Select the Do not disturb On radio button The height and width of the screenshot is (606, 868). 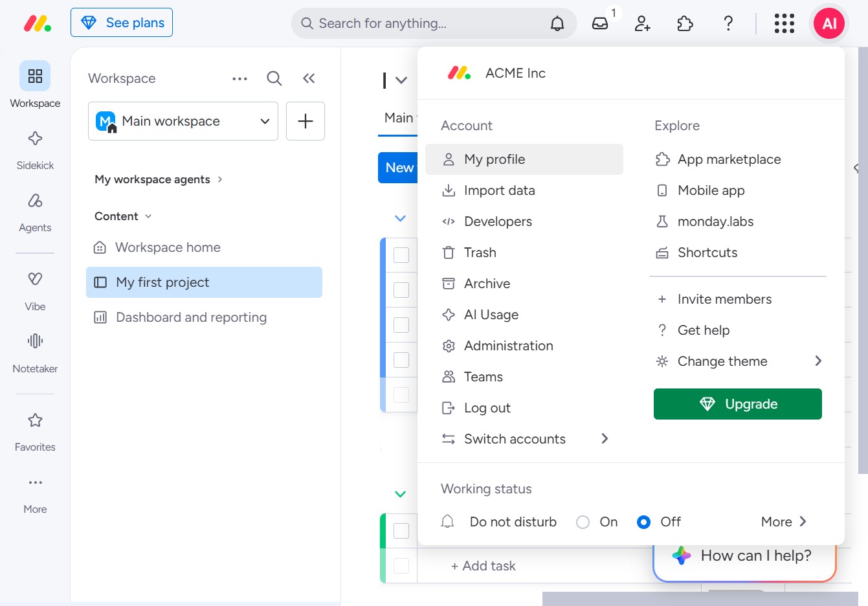click(583, 522)
